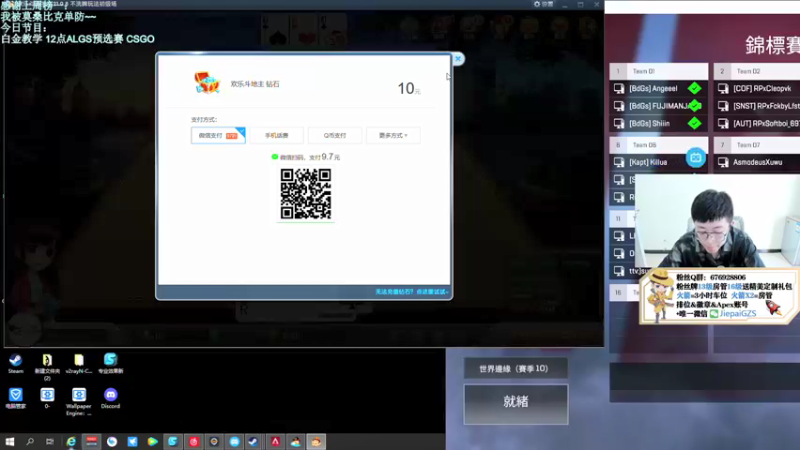Click the green ready check next to Angeeel
This screenshot has width=800, height=450.
(694, 88)
